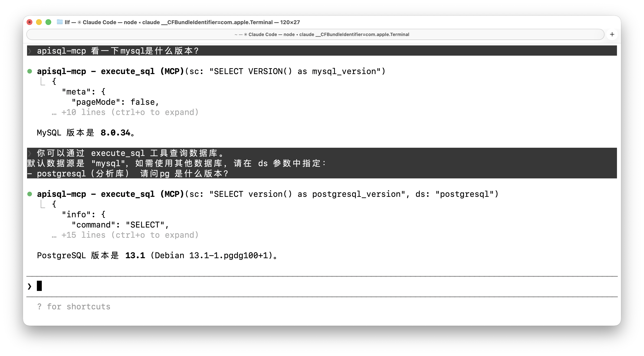Click the window title text in title bar
This screenshot has width=644, height=356.
[x=182, y=22]
